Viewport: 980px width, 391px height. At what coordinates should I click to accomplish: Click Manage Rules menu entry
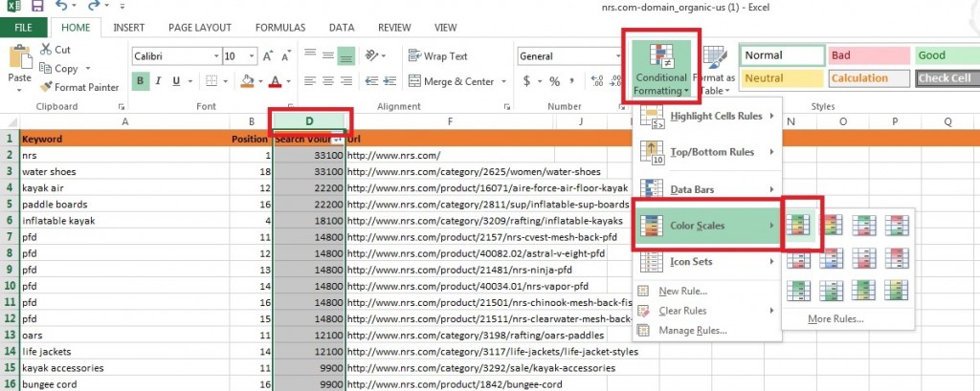pyautogui.click(x=707, y=331)
